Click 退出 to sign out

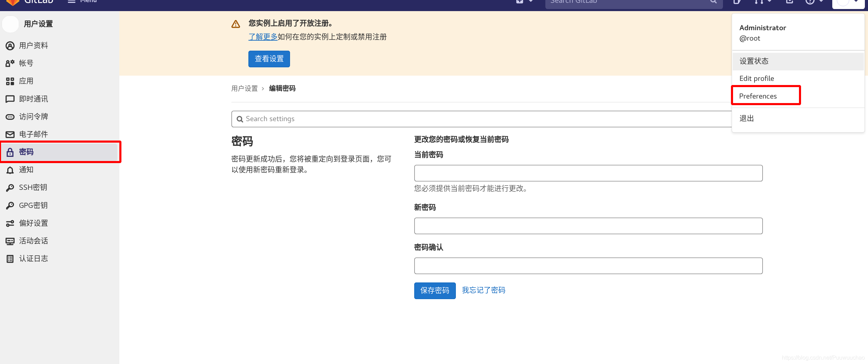[x=747, y=118]
